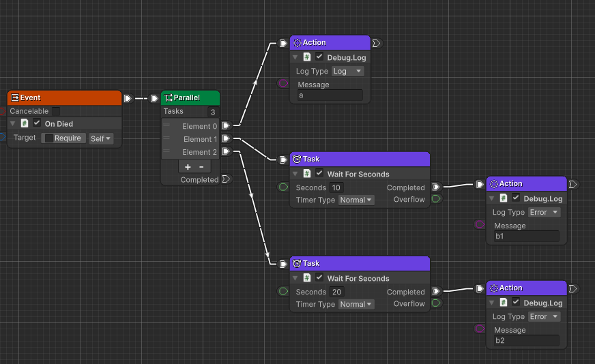Click the Parallel node's input flow port

coord(155,98)
